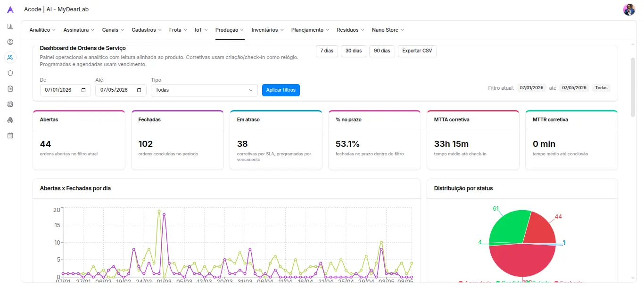Viewport: 644px width, 289px height.
Task: Click the scrollbar down arrow
Action: (x=633, y=278)
